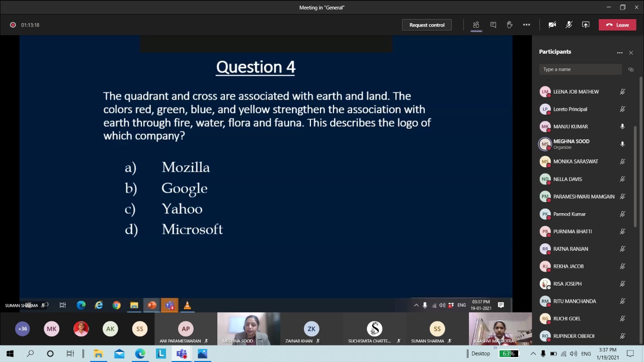The image size is (644, 362).
Task: Click the Type a name search field
Action: click(580, 69)
